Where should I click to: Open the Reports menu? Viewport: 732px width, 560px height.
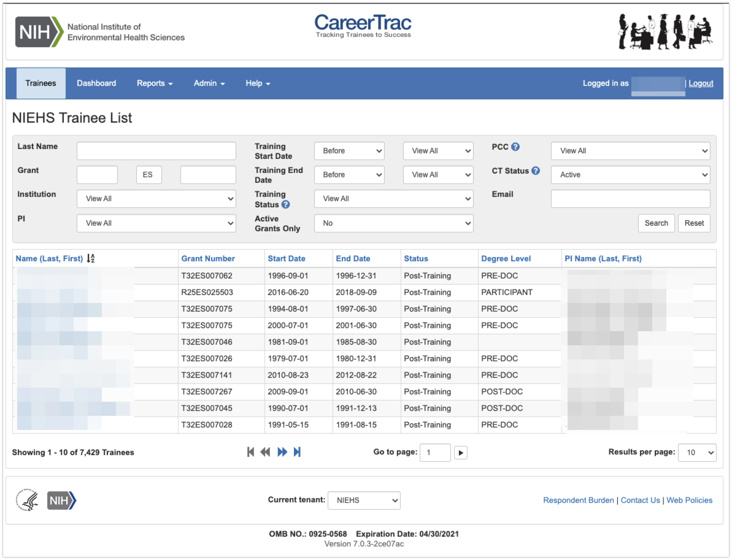(155, 83)
